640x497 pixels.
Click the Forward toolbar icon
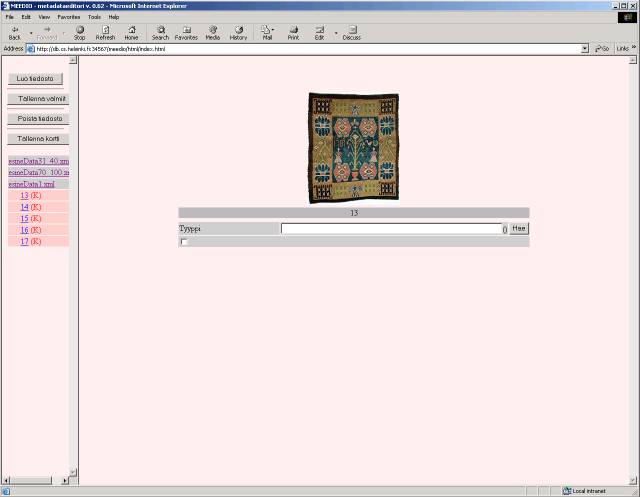click(x=47, y=33)
